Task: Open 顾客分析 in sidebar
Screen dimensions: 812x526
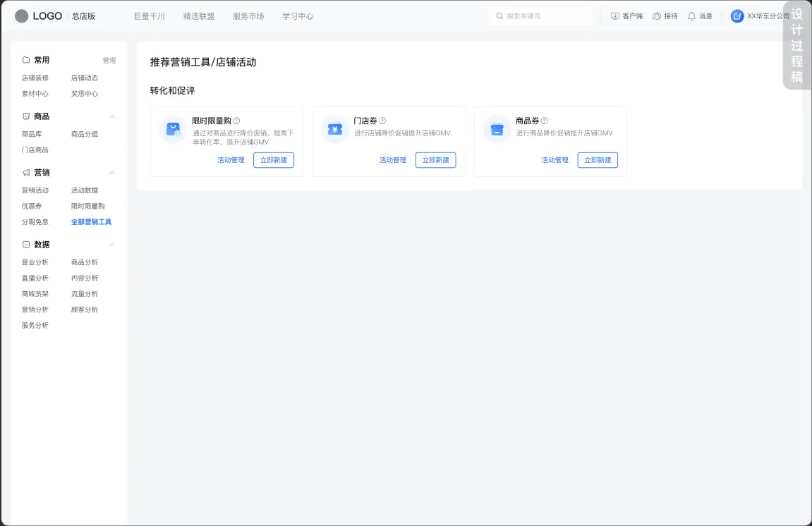Action: point(85,310)
